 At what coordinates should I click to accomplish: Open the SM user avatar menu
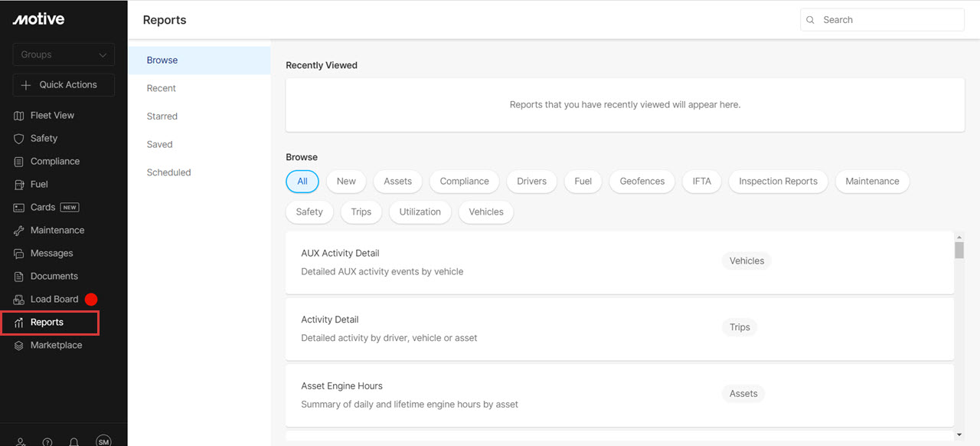click(103, 441)
